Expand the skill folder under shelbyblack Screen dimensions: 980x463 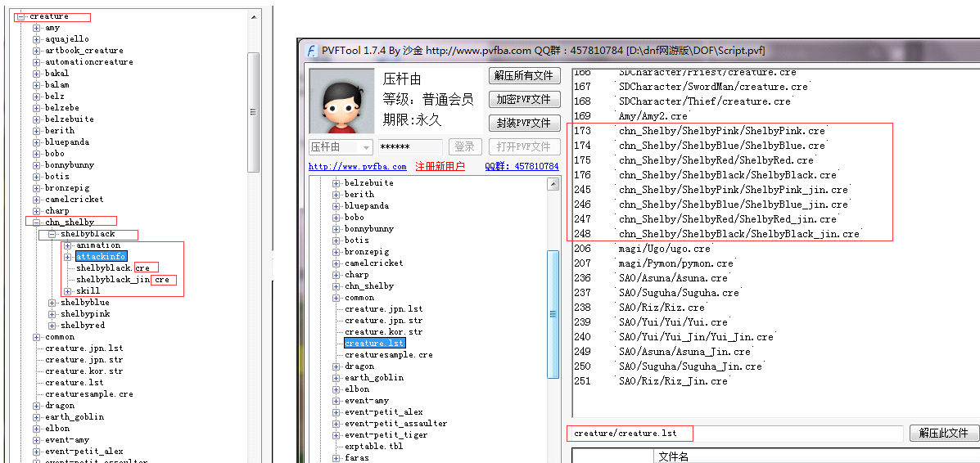[x=67, y=290]
